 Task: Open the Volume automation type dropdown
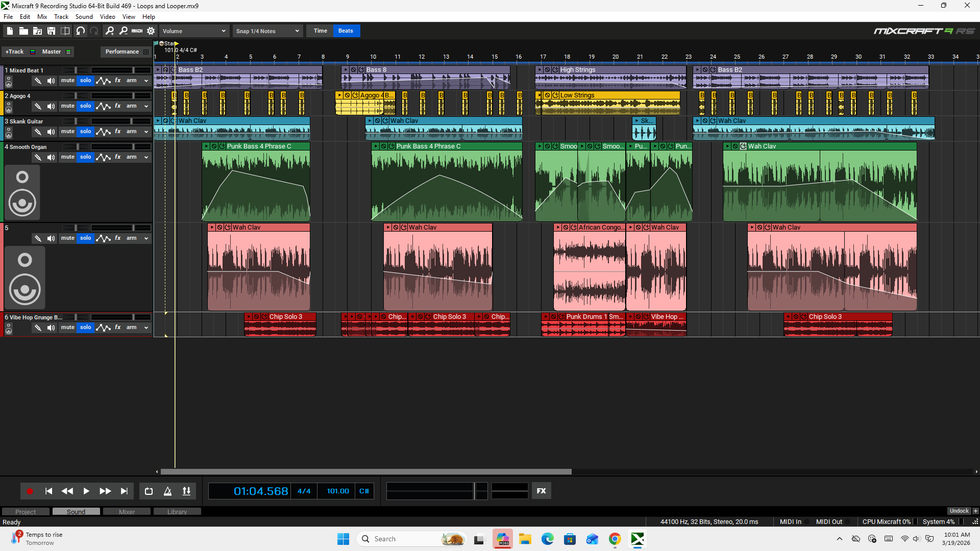pyautogui.click(x=194, y=31)
